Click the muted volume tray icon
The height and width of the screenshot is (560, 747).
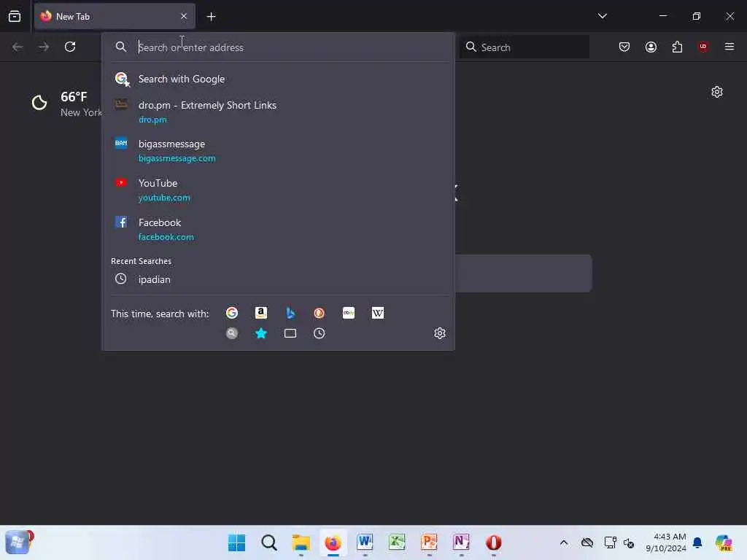(629, 542)
